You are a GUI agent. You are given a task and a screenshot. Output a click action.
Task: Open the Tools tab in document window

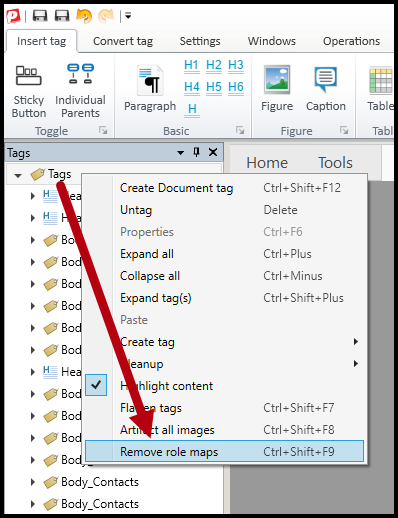[x=335, y=163]
